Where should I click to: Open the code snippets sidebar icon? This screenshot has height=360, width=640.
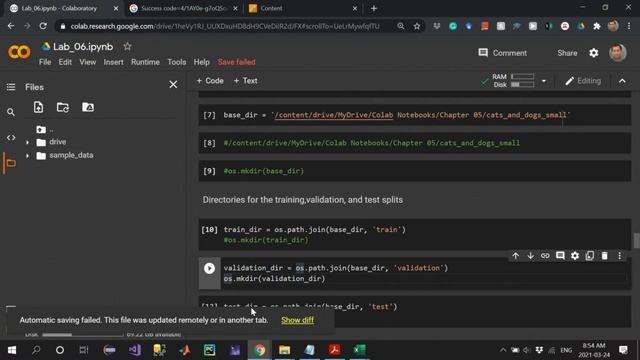coord(11,138)
